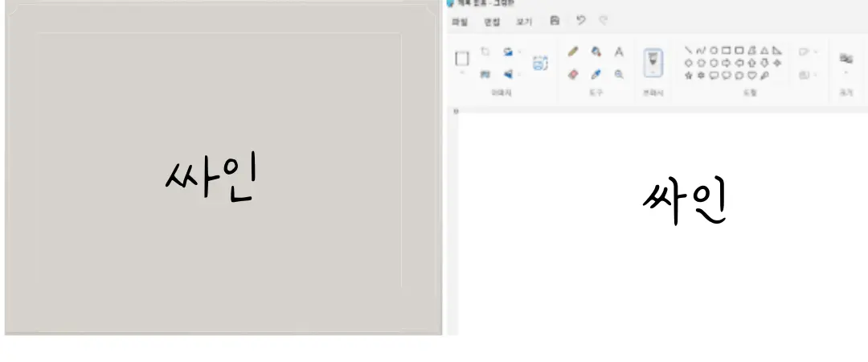Select the Eraser tool
Image resolution: width=868 pixels, height=362 pixels.
point(573,74)
